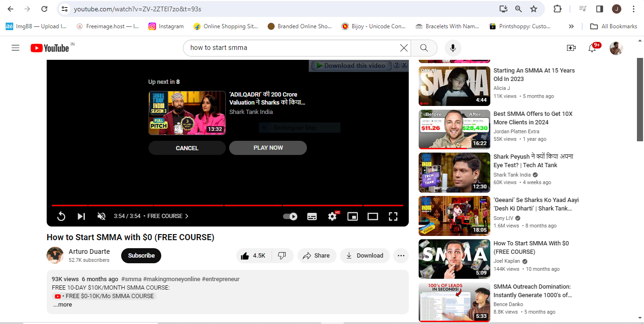Viewport: 644px width, 324px height.
Task: Click the browser back arrow
Action: (10, 9)
